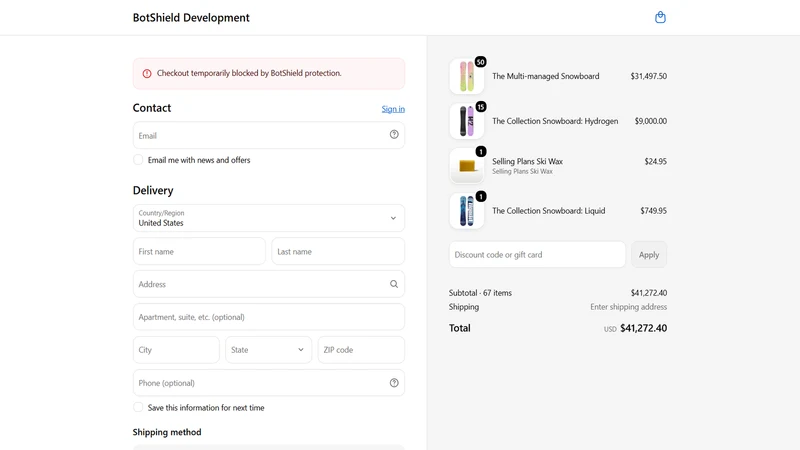Check Save this information for next time
This screenshot has width=800, height=450.
(138, 407)
